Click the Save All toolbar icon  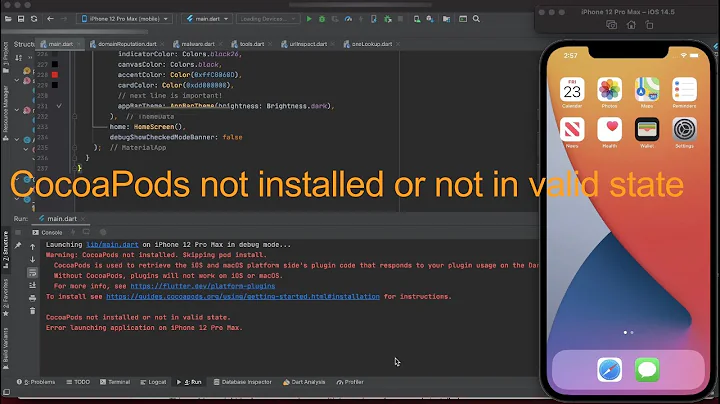[21, 19]
